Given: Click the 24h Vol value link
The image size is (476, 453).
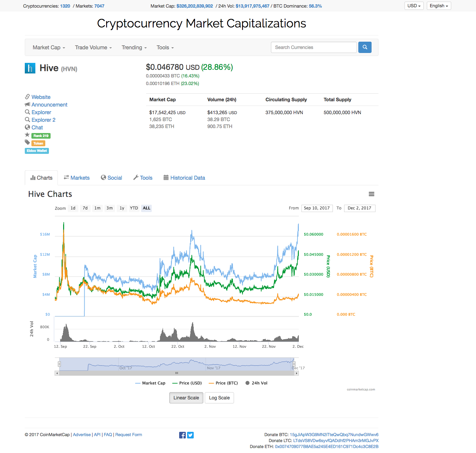Looking at the screenshot, I should 253,6.
